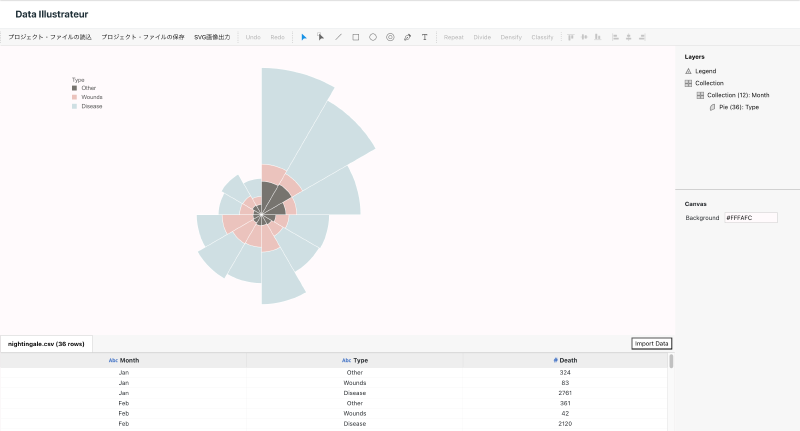Select the Pie (36): Type layer
Viewport: 800px width, 431px height.
[739, 108]
